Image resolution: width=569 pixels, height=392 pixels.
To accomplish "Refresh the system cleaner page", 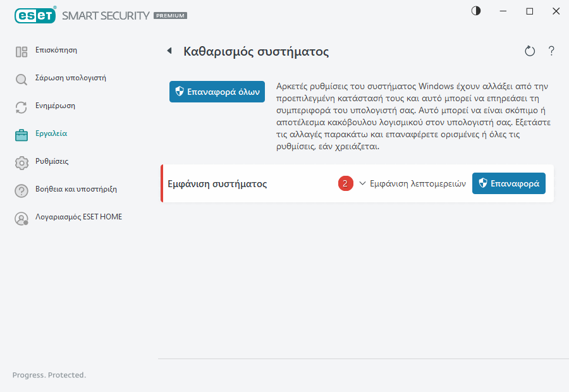I will (530, 51).
